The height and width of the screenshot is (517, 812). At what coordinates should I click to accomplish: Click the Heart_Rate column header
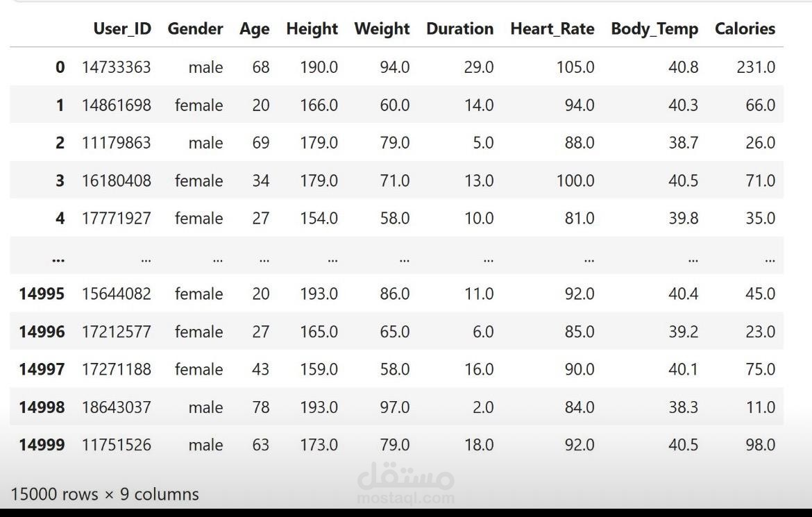552,29
